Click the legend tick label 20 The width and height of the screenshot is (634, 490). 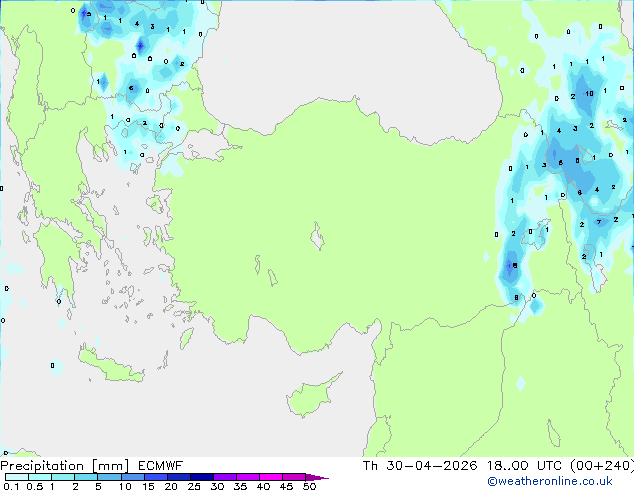click(171, 486)
